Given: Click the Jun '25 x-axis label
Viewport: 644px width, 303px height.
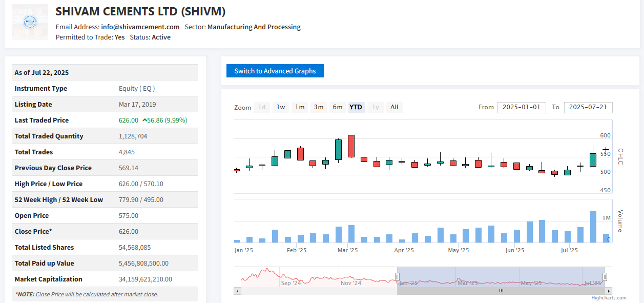Looking at the screenshot, I should [514, 250].
